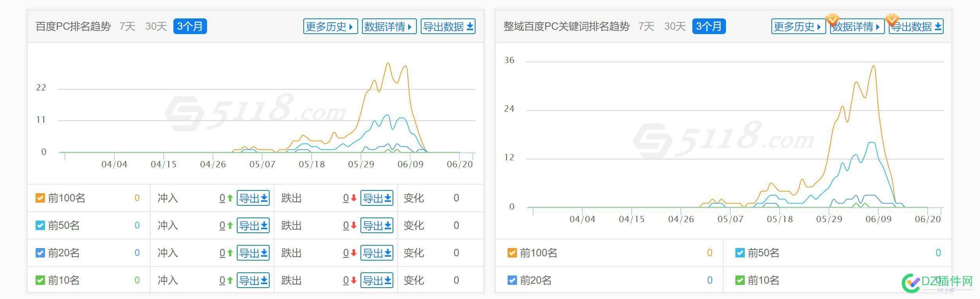This screenshot has width=980, height=299.
Task: Click 06/09 date label on left chart
Action: 411,164
